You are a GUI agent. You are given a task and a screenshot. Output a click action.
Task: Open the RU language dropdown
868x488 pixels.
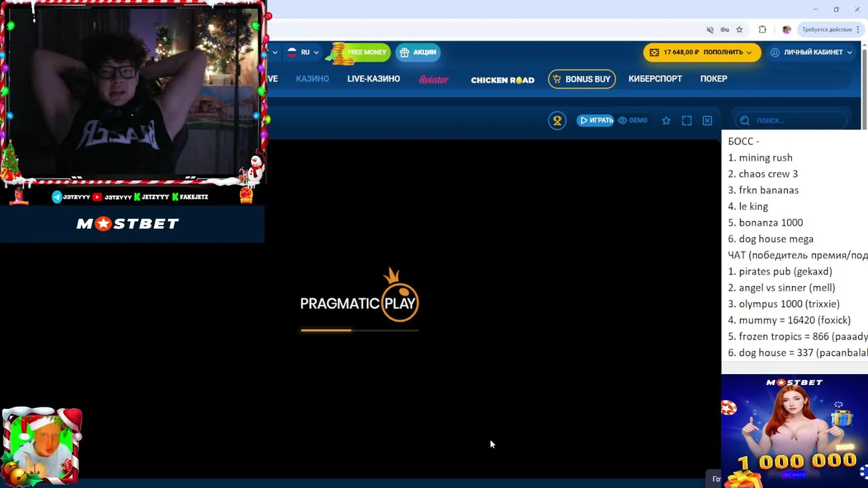[302, 52]
